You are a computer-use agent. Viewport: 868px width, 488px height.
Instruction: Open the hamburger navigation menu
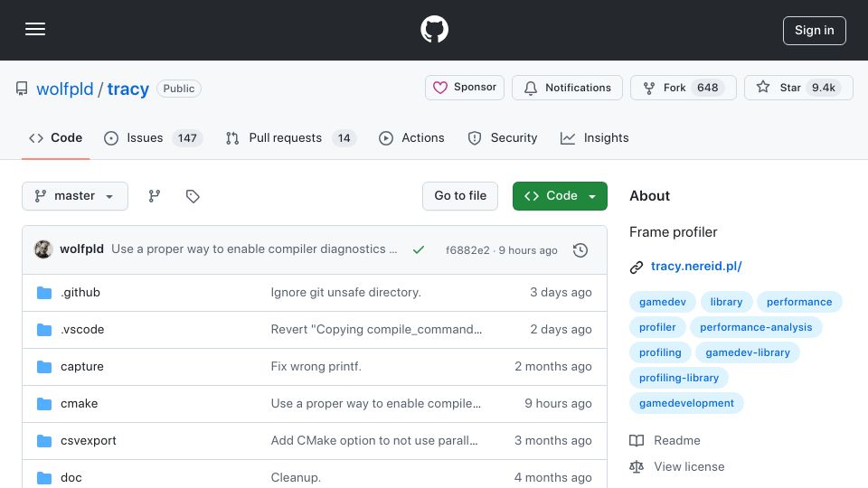click(x=35, y=29)
